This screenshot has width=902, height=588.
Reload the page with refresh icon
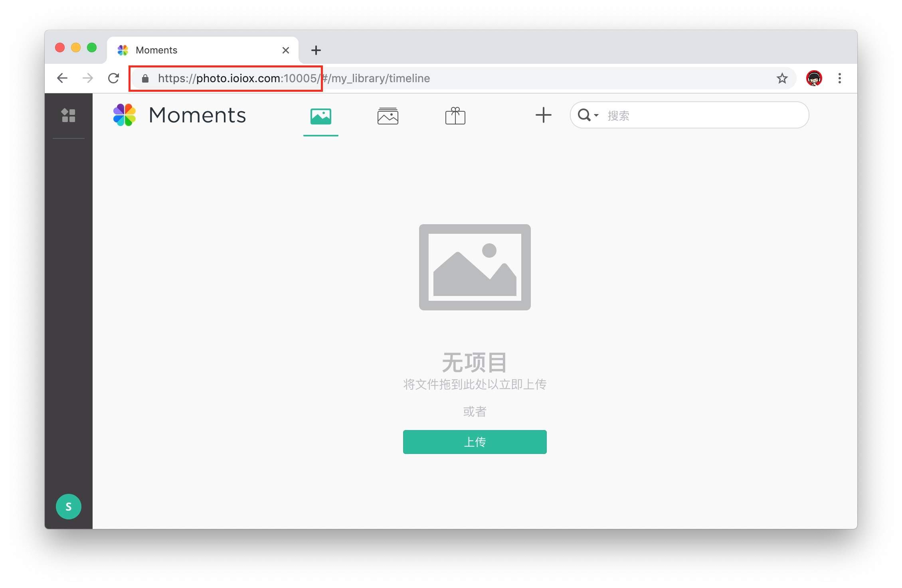pos(114,78)
